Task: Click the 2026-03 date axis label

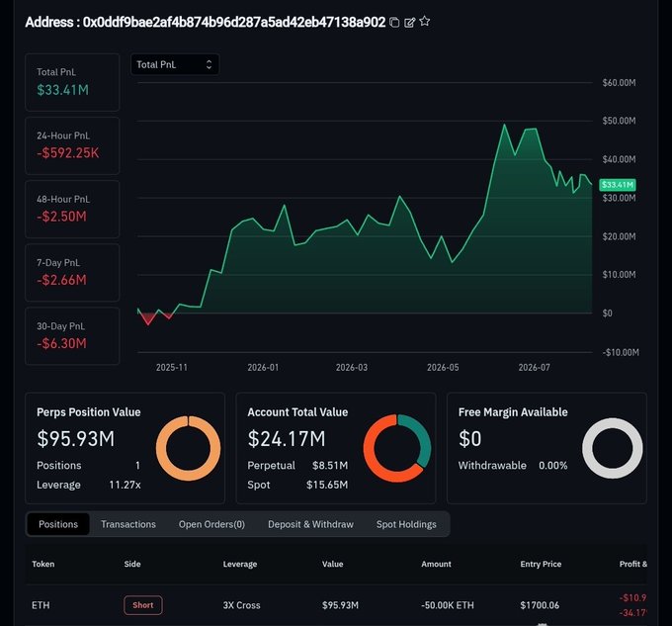Action: point(352,368)
